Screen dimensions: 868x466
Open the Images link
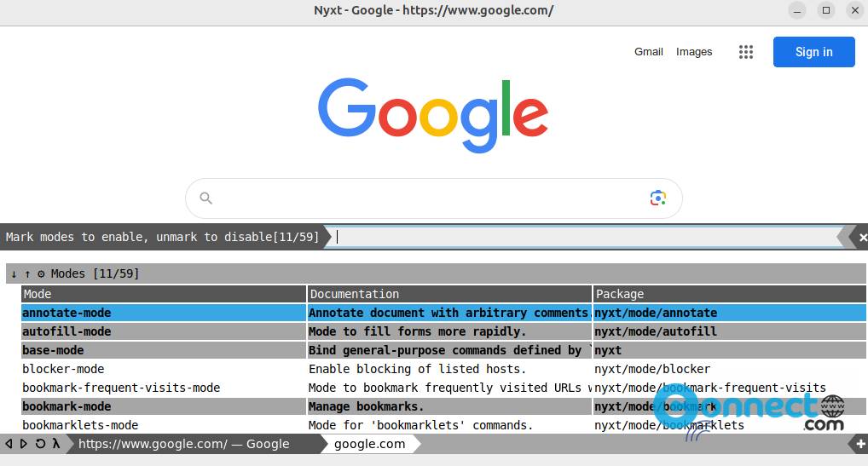[x=693, y=52]
